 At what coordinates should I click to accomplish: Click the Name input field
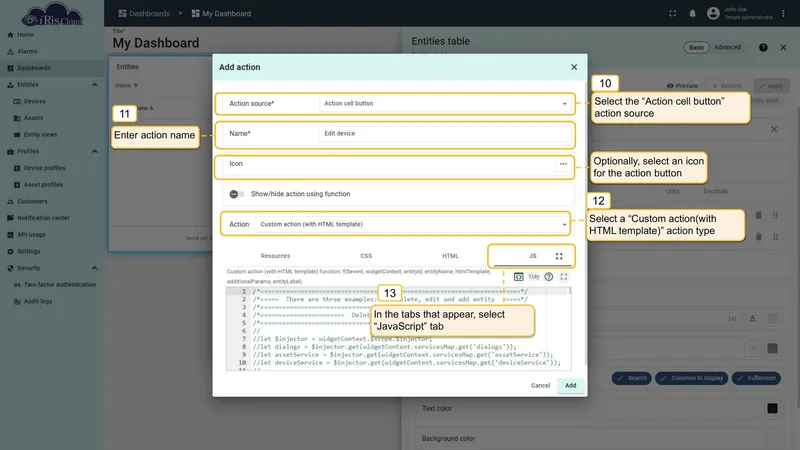coord(444,134)
